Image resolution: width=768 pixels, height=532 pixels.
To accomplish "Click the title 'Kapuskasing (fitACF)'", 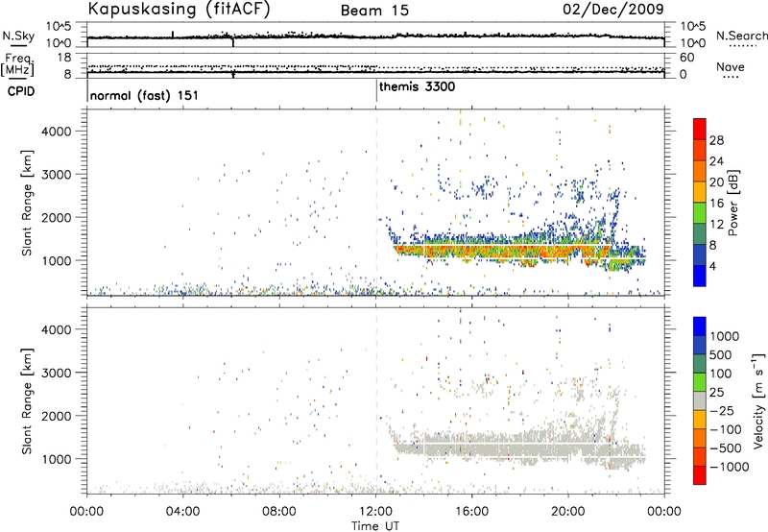I will click(x=179, y=9).
